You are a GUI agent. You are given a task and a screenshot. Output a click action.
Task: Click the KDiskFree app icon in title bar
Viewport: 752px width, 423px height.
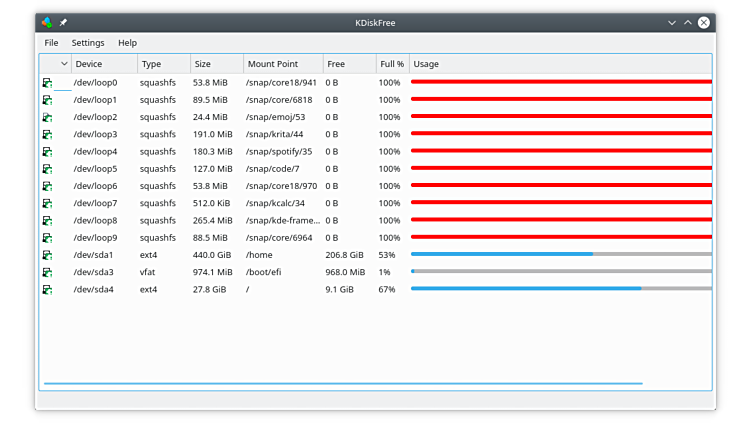[x=47, y=22]
